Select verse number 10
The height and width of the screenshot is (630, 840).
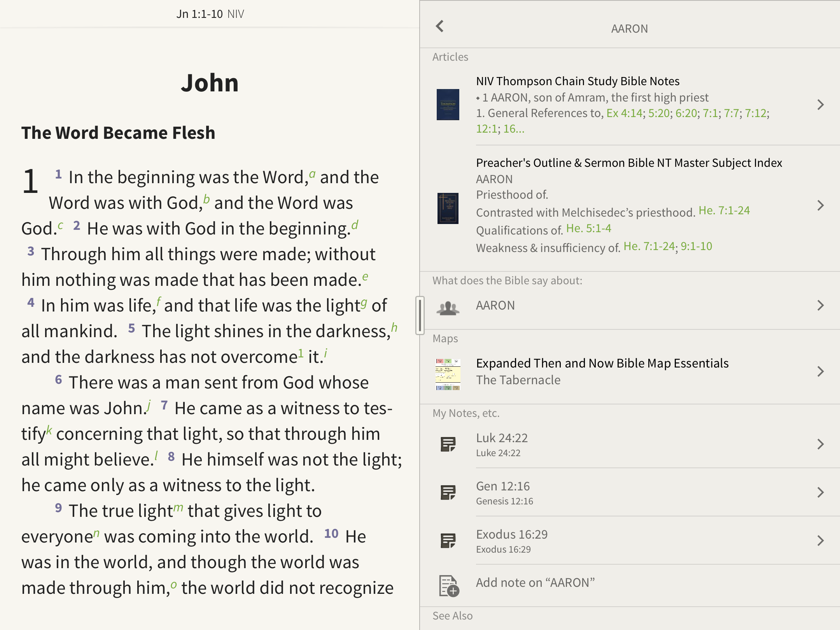331,534
